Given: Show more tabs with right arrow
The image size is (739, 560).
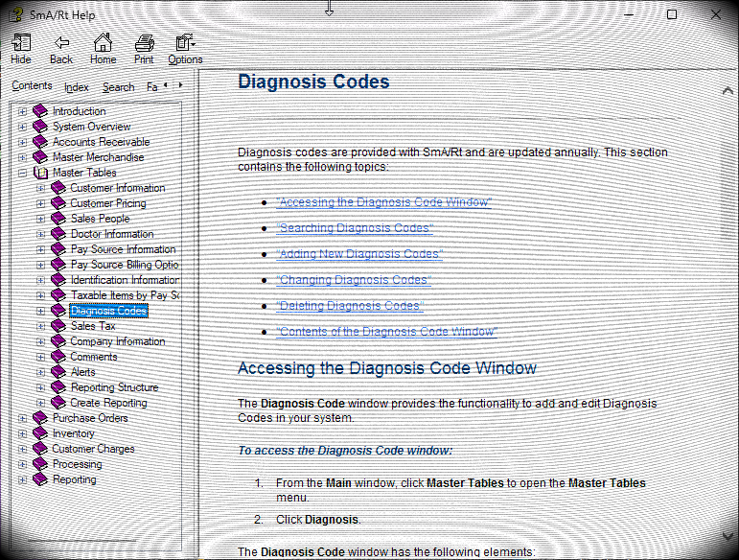Looking at the screenshot, I should (180, 85).
